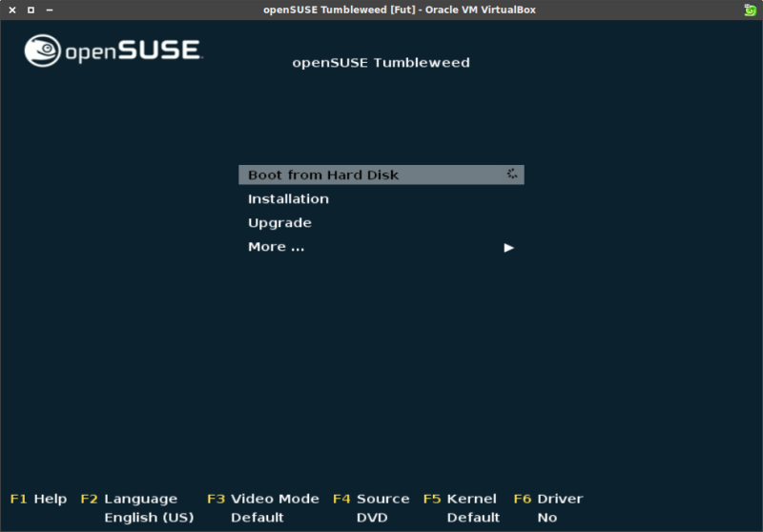Click the loading spinner on Boot from Hard Disk
This screenshot has width=763, height=532.
click(x=511, y=174)
